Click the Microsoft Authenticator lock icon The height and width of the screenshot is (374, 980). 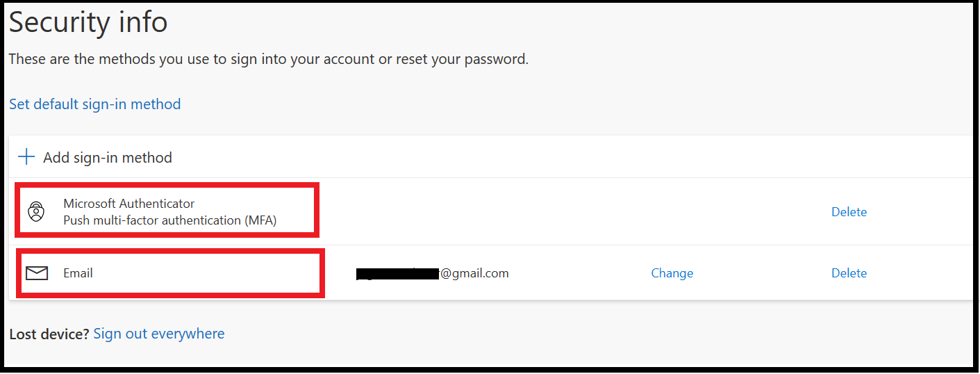[36, 211]
